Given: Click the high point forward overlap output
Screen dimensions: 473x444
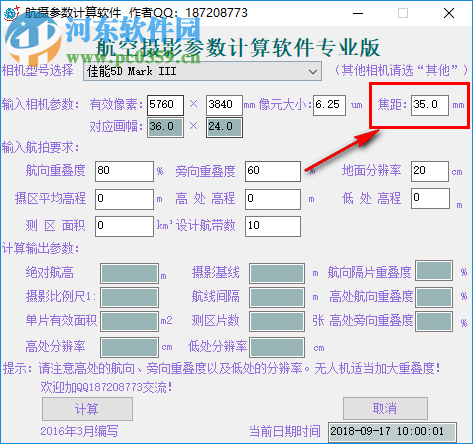Looking at the screenshot, I should point(434,297).
